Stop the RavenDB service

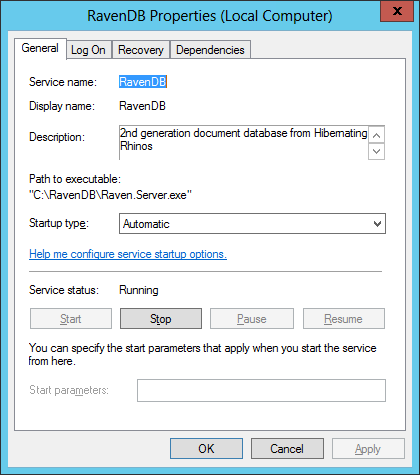161,319
